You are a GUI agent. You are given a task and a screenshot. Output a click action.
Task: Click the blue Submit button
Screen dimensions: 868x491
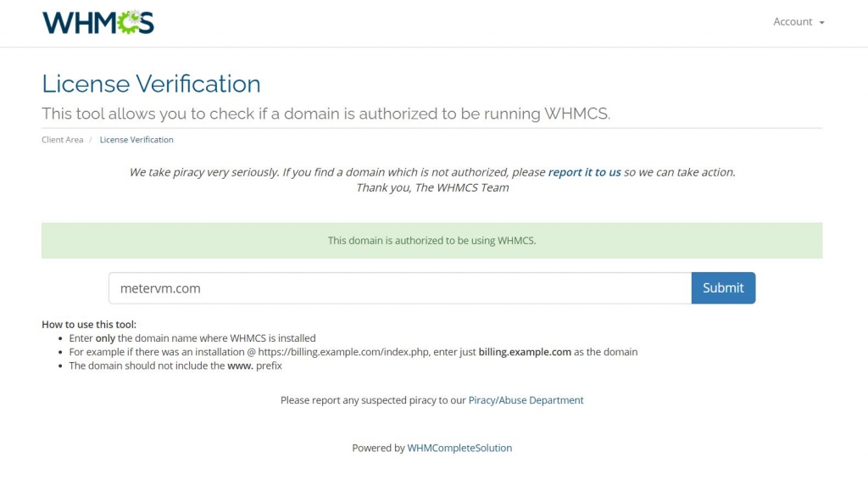tap(723, 287)
